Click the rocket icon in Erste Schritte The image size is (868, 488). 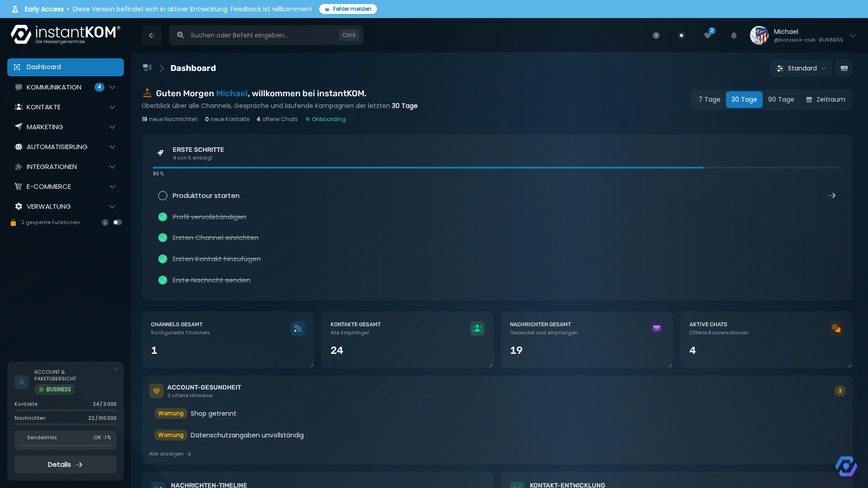click(160, 153)
